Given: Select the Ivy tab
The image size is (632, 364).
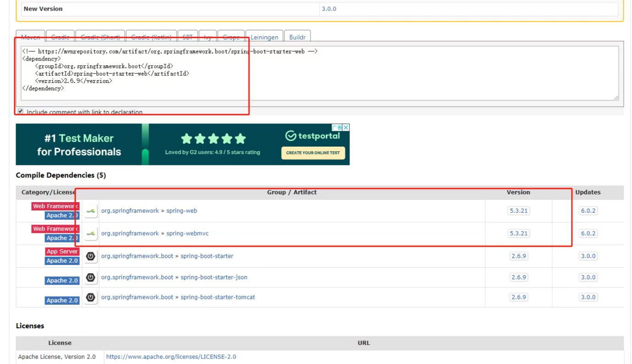Looking at the screenshot, I should [x=208, y=37].
